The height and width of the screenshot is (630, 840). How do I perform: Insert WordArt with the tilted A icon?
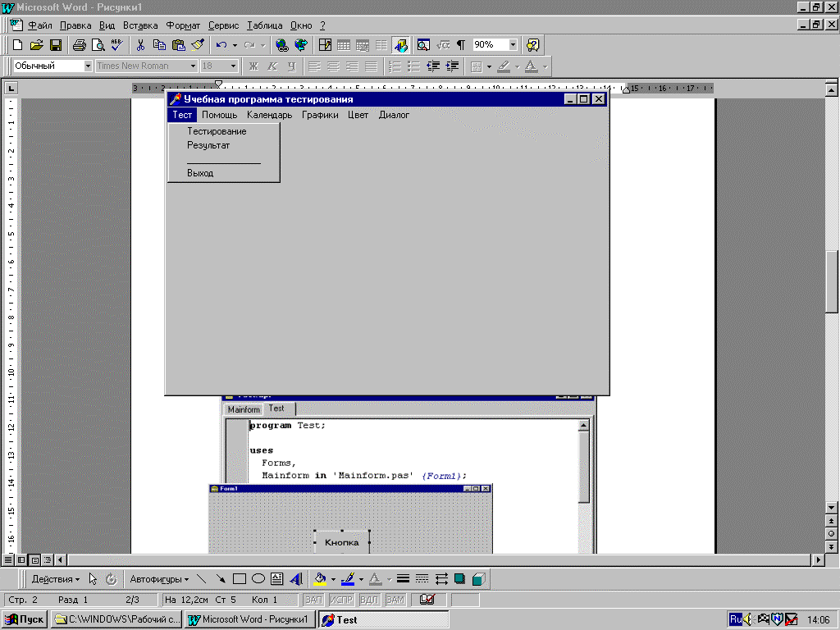tap(295, 579)
